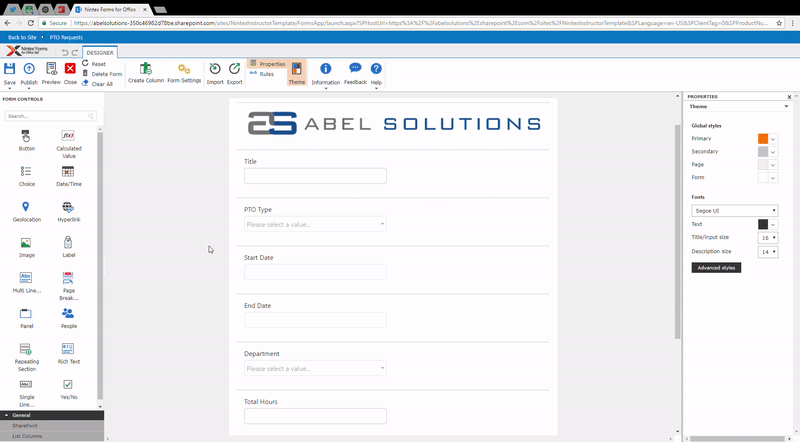This screenshot has width=800, height=442.
Task: Click the form controls search box
Action: point(50,116)
